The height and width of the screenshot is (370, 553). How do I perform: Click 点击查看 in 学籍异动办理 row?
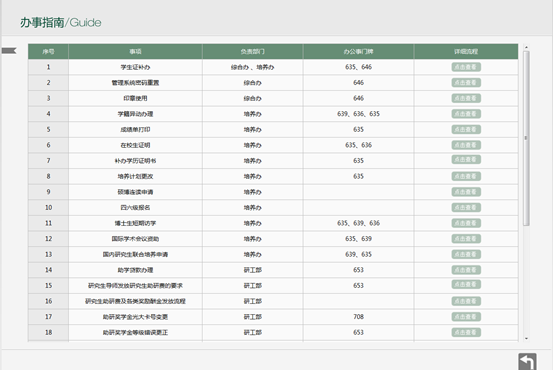466,114
